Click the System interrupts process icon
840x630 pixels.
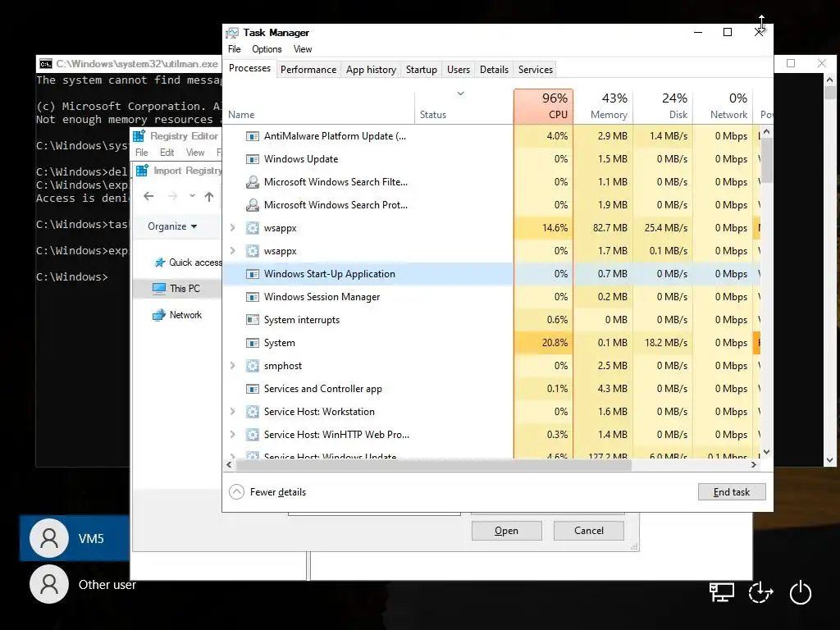[x=252, y=320]
